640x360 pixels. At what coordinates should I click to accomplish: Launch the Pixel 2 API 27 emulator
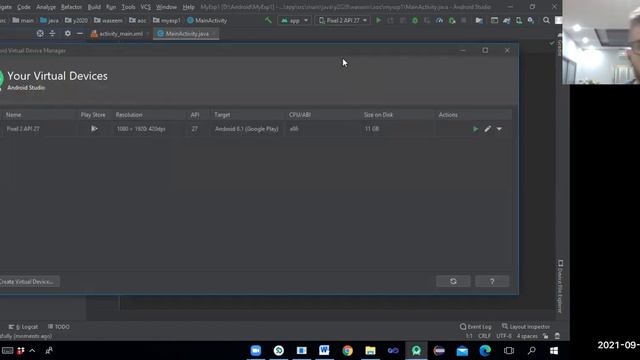(476, 129)
